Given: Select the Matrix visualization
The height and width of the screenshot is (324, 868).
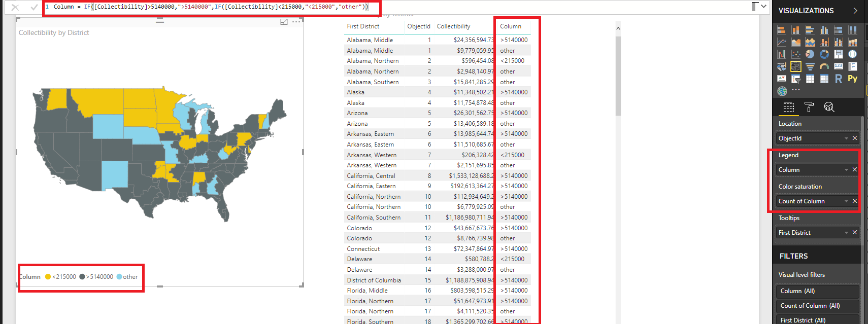Looking at the screenshot, I should coord(824,79).
